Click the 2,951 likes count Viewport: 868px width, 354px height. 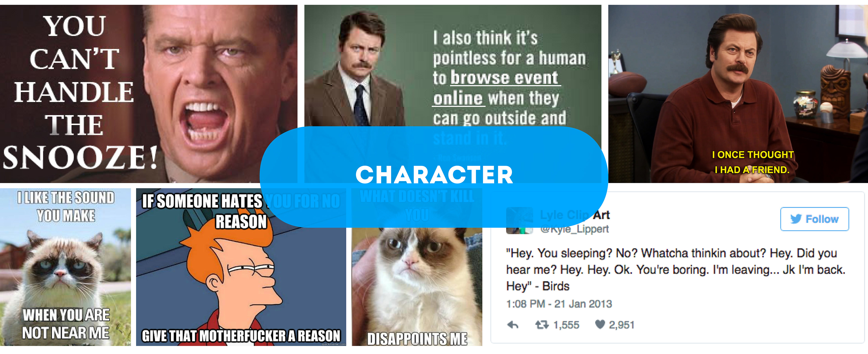(x=621, y=325)
